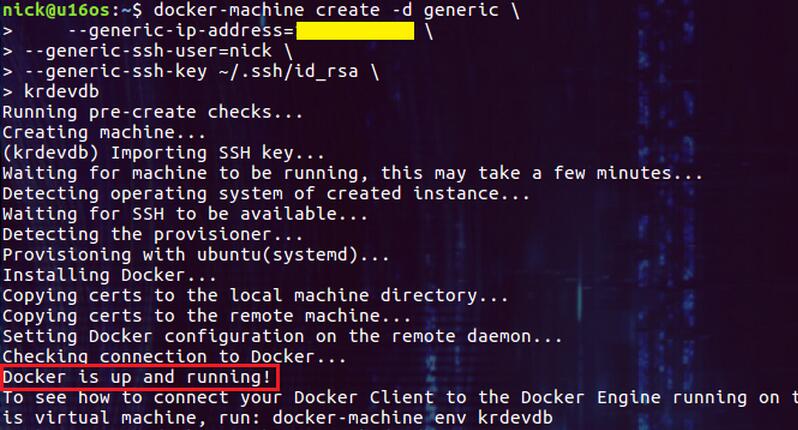The height and width of the screenshot is (430, 798).
Task: Click 'Checking connection to Docker...' line
Action: tap(175, 358)
